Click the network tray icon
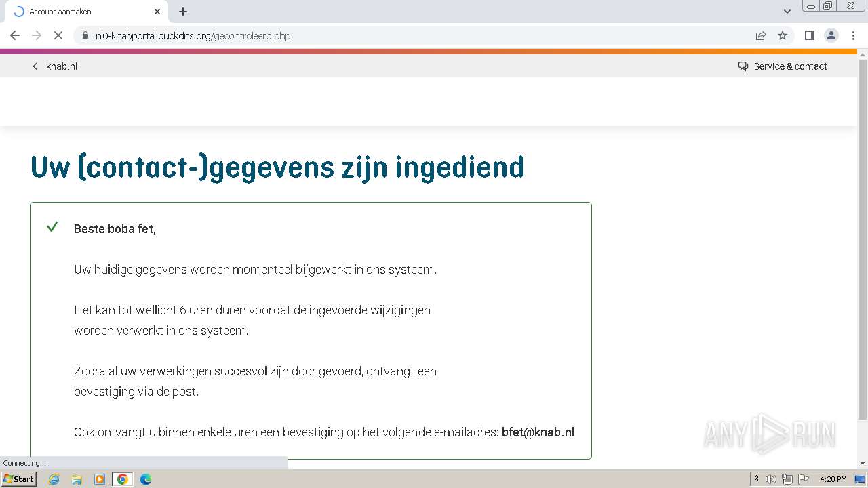The width and height of the screenshot is (868, 488). (x=787, y=479)
